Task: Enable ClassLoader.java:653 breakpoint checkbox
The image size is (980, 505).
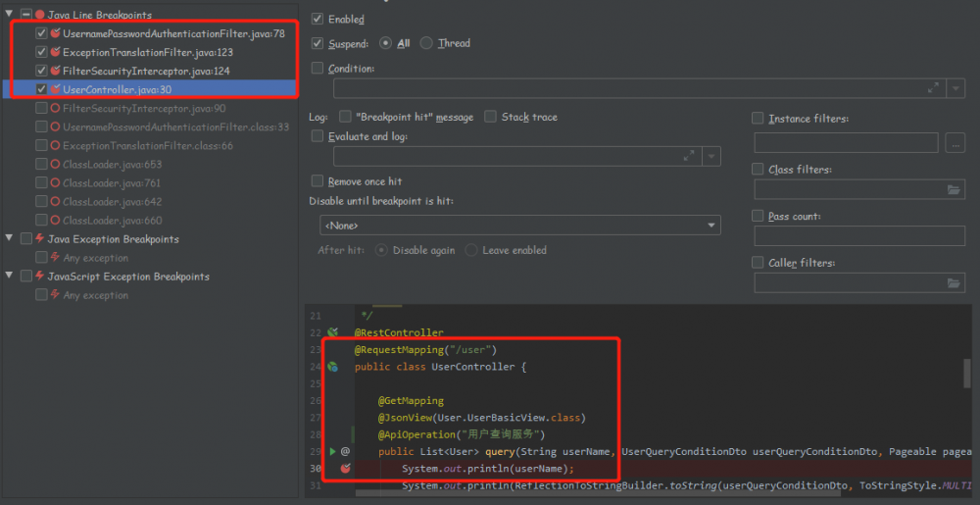Action: point(42,165)
